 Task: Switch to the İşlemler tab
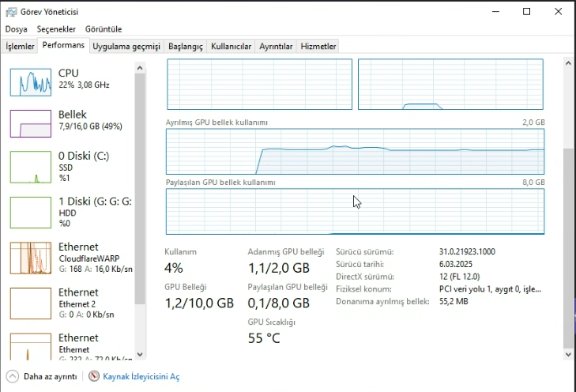coord(20,47)
